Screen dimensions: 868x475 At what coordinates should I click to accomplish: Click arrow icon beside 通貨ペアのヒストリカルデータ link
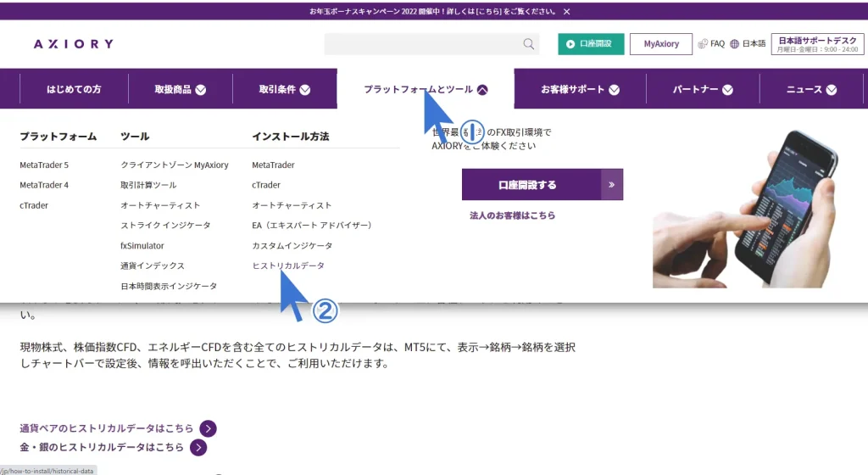click(x=209, y=428)
